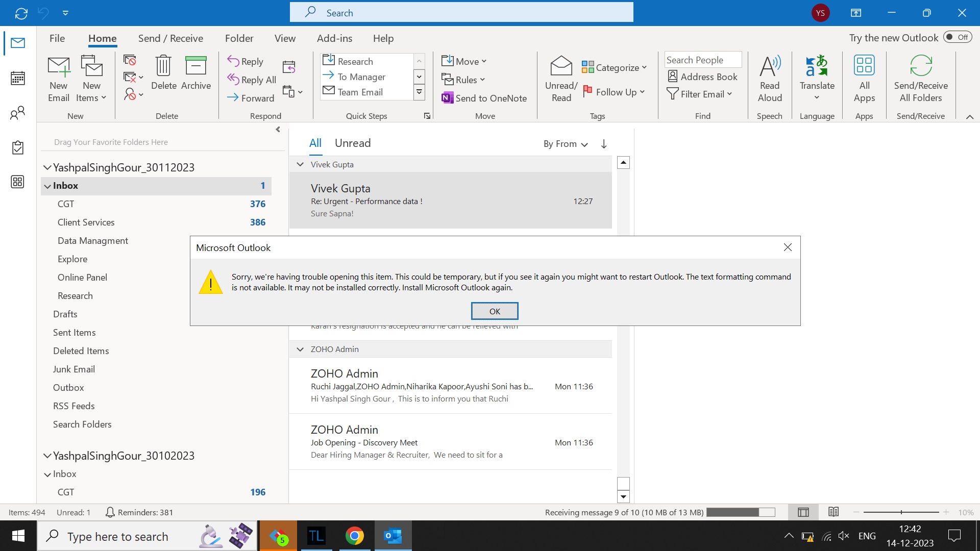This screenshot has height=551, width=980.
Task: Switch to the Folder tab
Action: 239,38
